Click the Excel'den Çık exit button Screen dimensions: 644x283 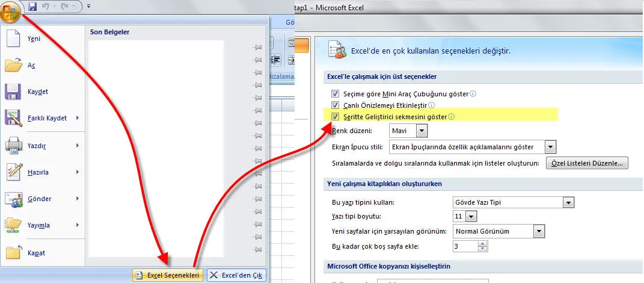[236, 275]
